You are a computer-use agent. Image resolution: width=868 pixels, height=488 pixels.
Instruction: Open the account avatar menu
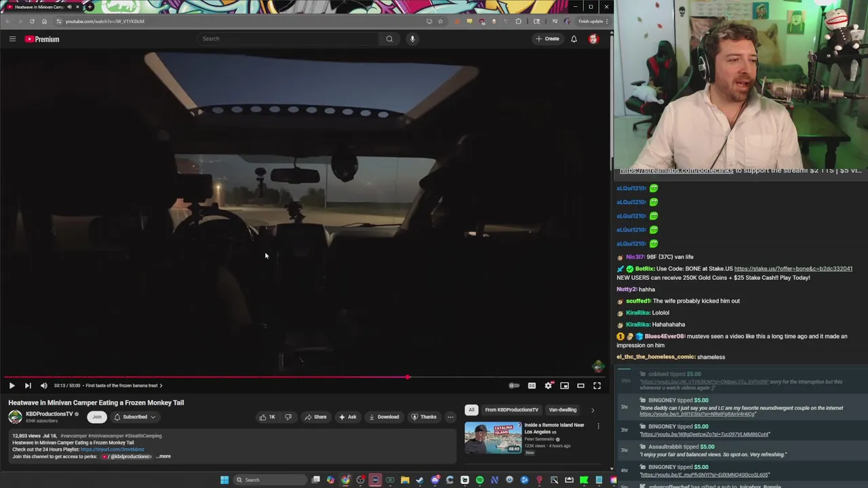(x=593, y=39)
